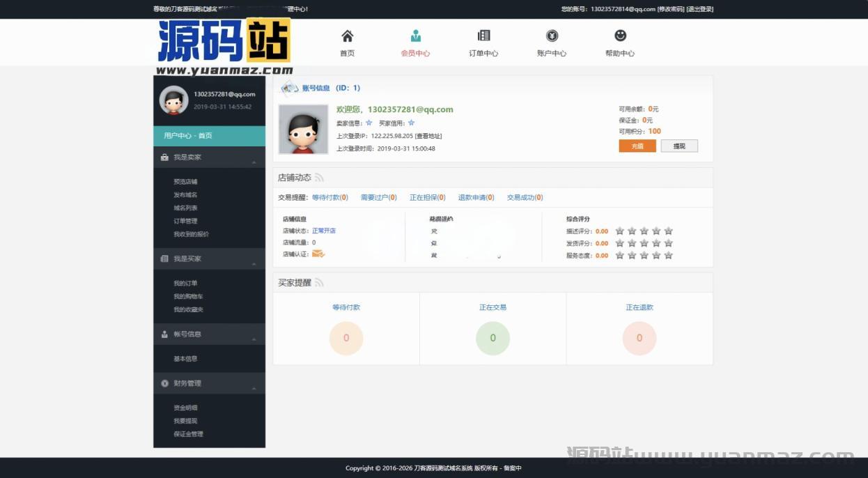Click the first star of 描述评分

(x=619, y=231)
